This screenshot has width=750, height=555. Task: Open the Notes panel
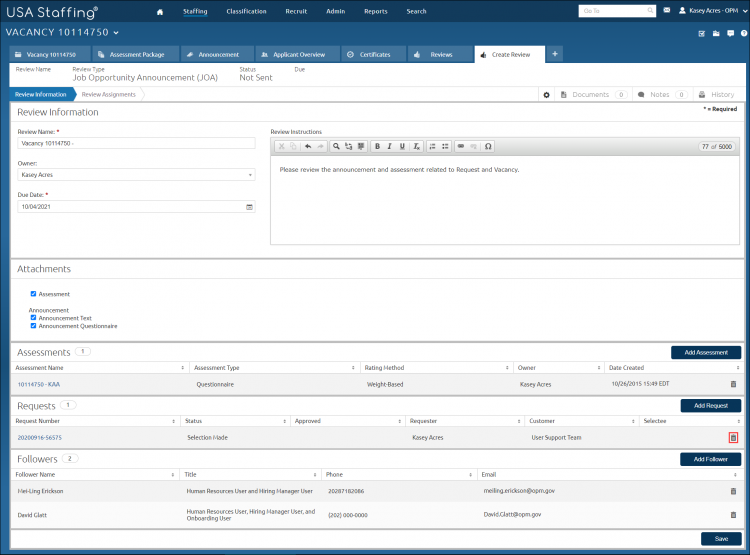pyautogui.click(x=663, y=95)
